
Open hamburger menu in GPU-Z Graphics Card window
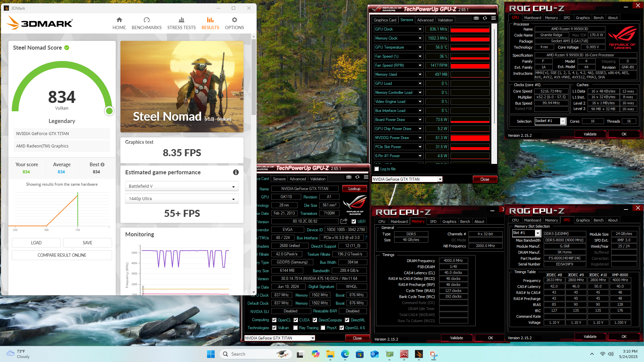click(x=366, y=177)
